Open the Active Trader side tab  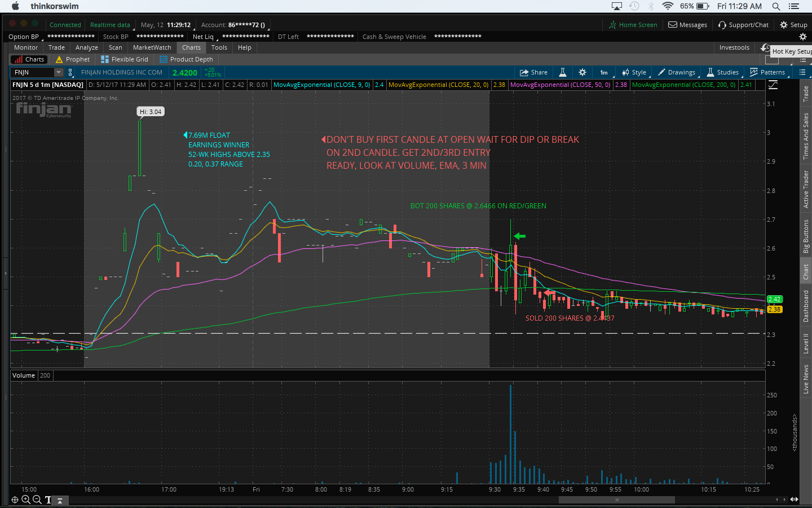pos(806,190)
